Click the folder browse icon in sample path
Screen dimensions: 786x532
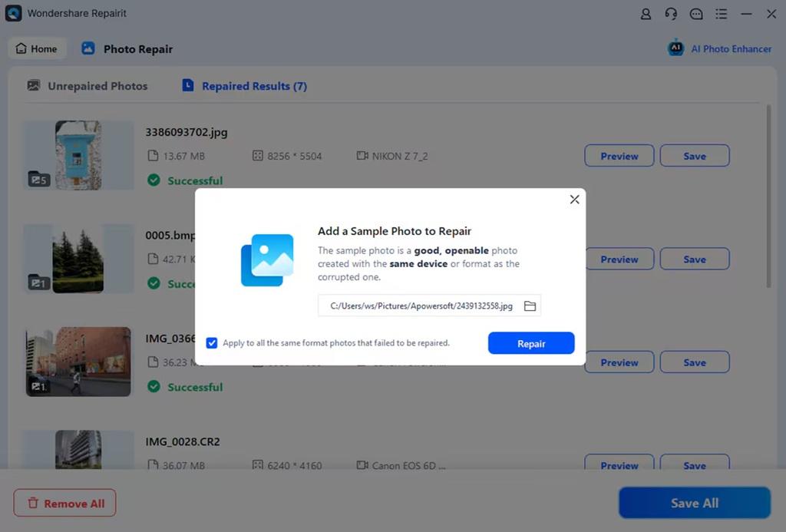pos(530,306)
